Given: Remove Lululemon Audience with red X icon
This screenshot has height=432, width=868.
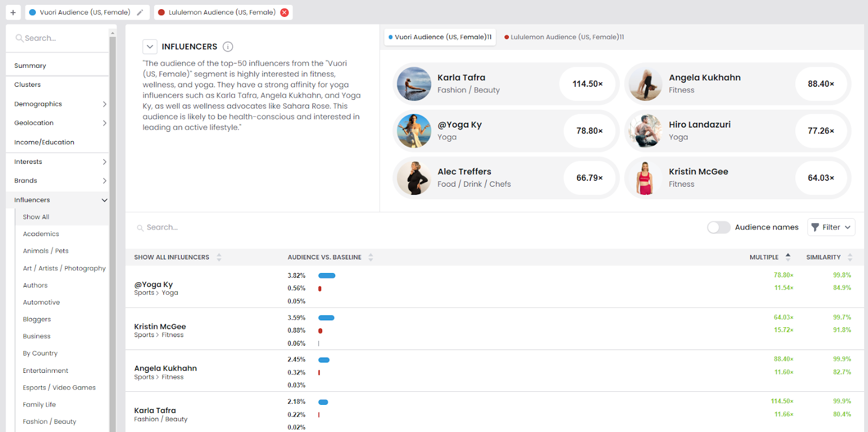Looking at the screenshot, I should pos(284,12).
